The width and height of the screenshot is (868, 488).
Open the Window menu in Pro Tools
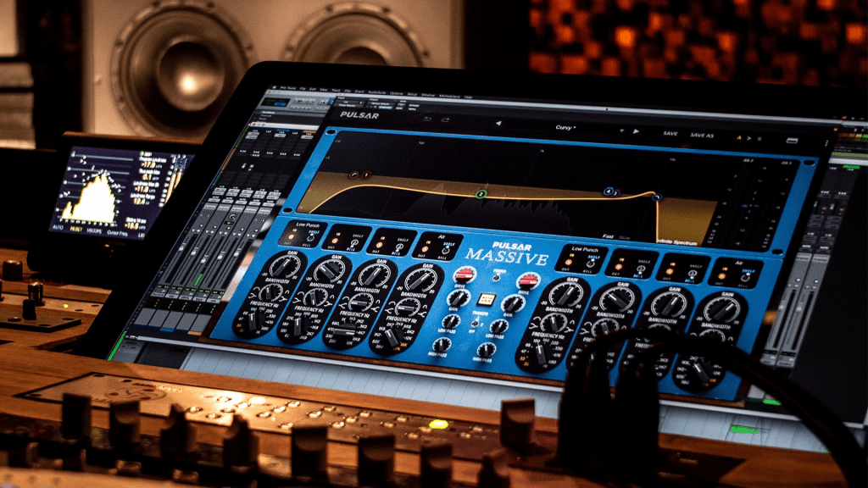pyautogui.click(x=427, y=96)
